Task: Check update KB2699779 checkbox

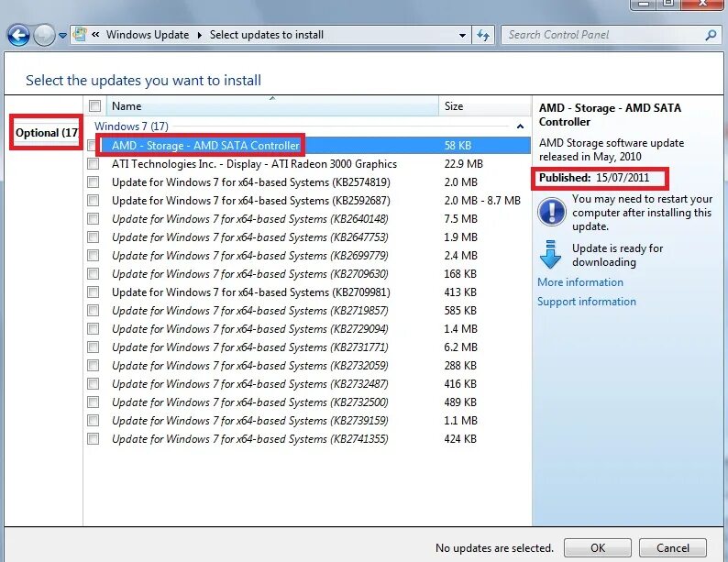Action: 94,255
